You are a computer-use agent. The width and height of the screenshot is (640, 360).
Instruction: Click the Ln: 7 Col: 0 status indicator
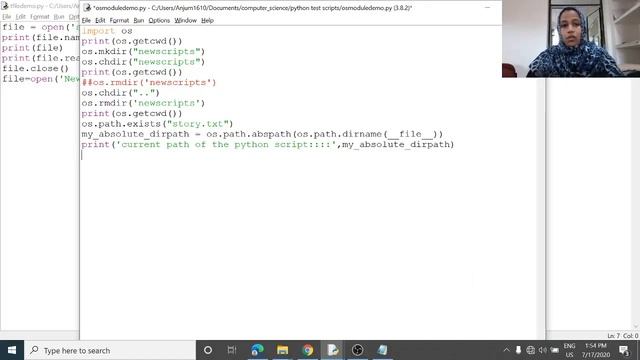pyautogui.click(x=622, y=336)
